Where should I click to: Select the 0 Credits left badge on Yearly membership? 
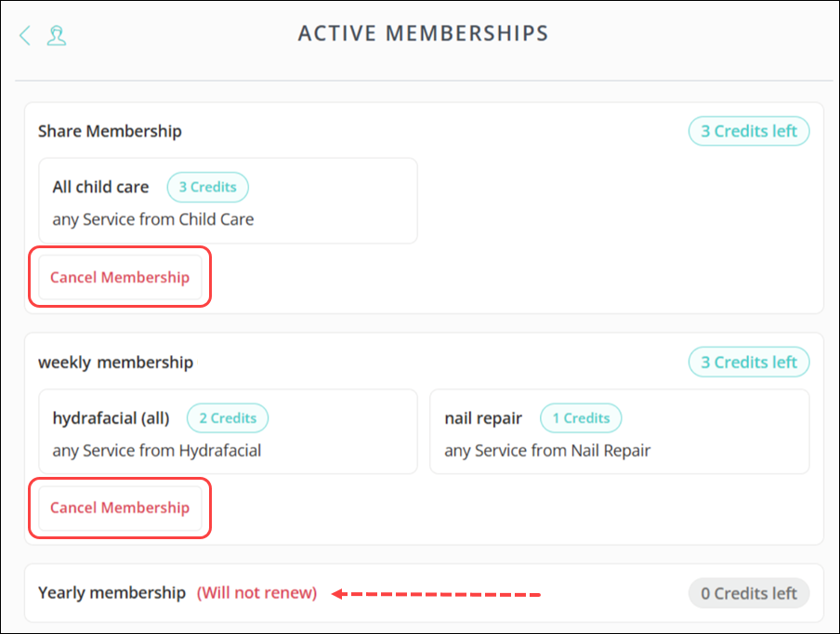pyautogui.click(x=749, y=592)
